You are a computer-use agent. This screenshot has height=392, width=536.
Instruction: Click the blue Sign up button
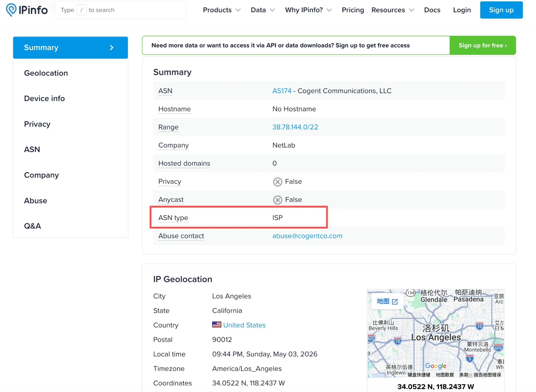[501, 10]
